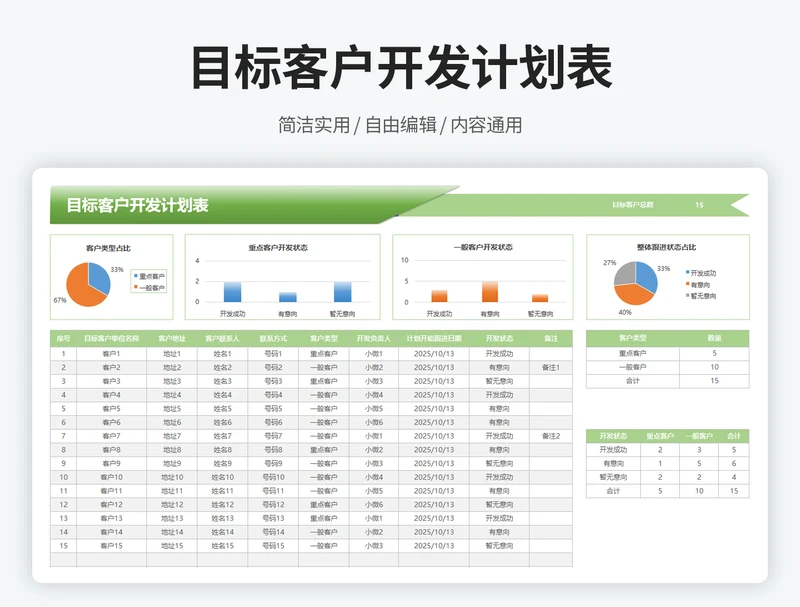Click the 暂无意向 gray legend entry
800x607 pixels.
(x=701, y=296)
